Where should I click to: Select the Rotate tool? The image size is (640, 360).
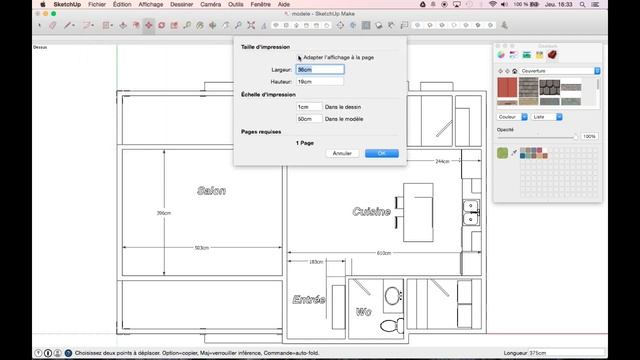162,25
